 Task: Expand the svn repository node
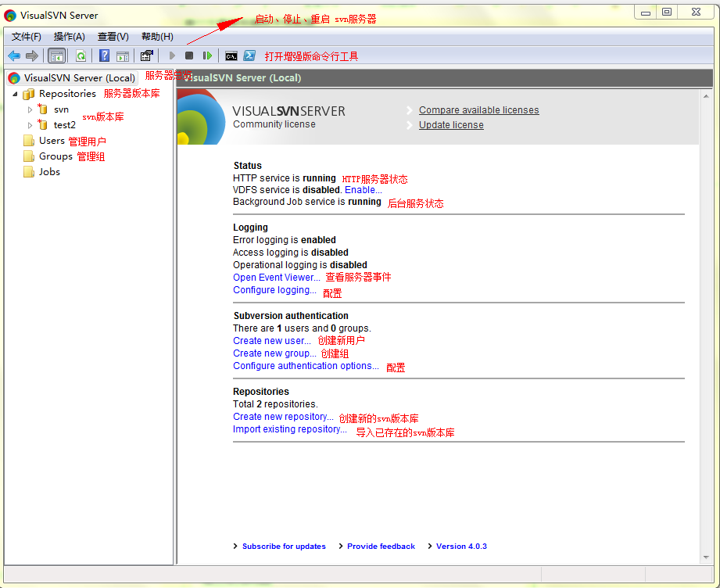click(30, 109)
